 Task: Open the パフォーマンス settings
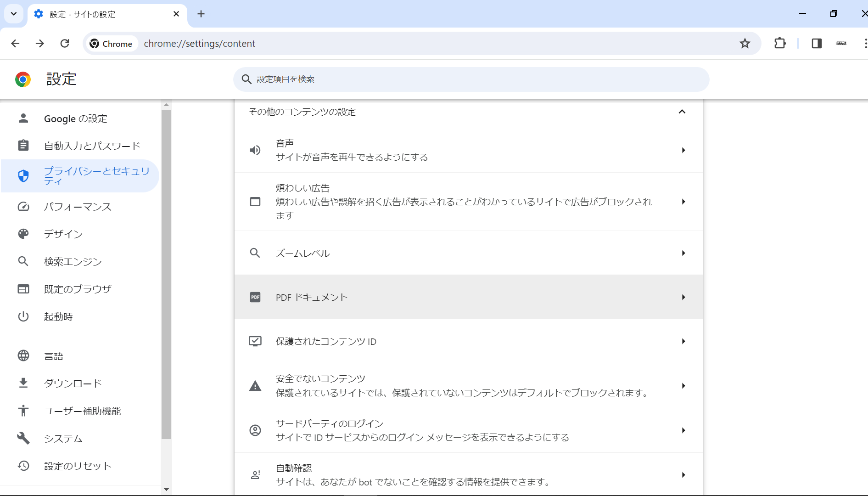pyautogui.click(x=78, y=207)
